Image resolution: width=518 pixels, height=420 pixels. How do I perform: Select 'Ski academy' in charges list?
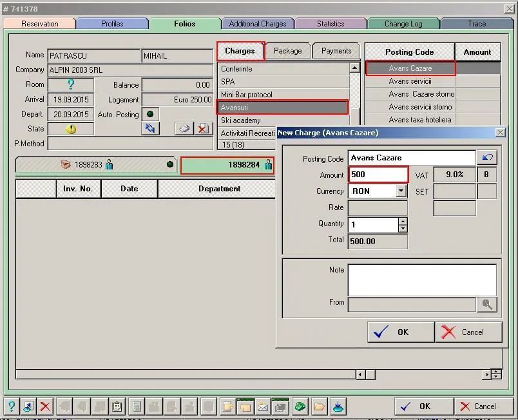(x=283, y=120)
